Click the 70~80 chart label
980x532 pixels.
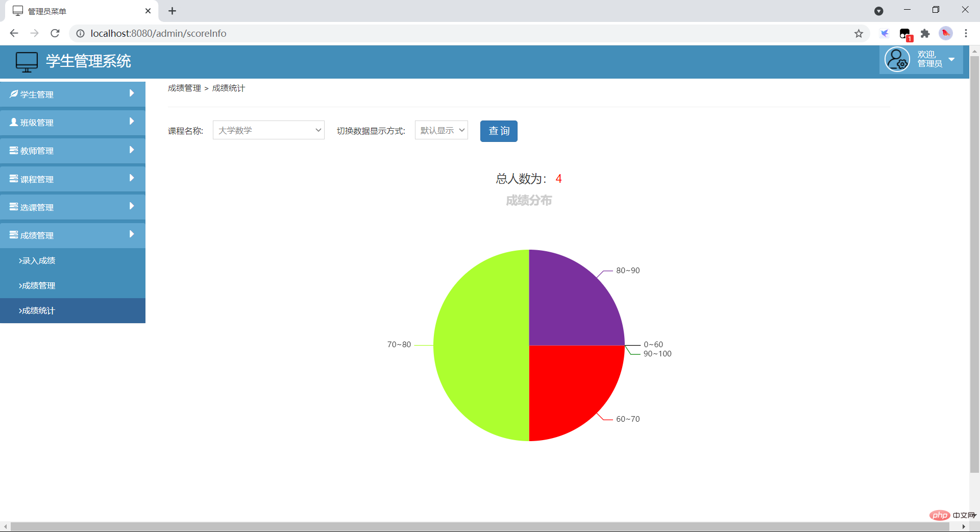[399, 345]
